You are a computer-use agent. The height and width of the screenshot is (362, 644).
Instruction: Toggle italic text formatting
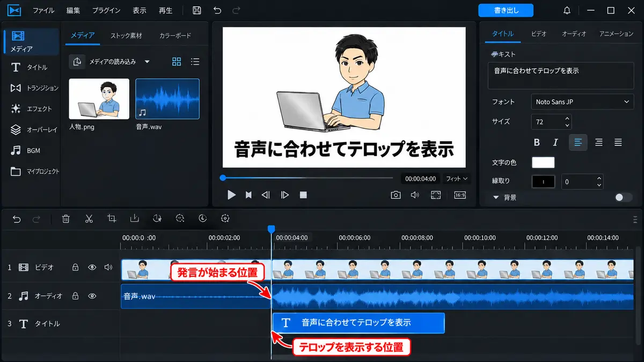tap(555, 142)
